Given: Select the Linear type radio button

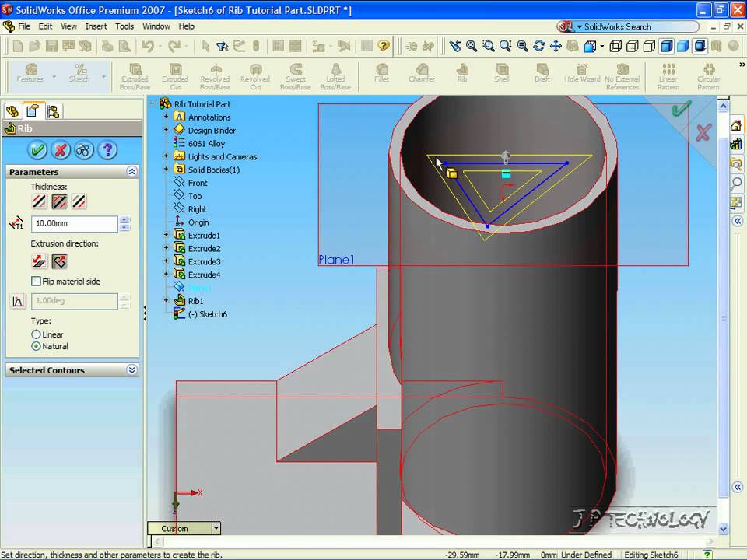Looking at the screenshot, I should click(36, 334).
